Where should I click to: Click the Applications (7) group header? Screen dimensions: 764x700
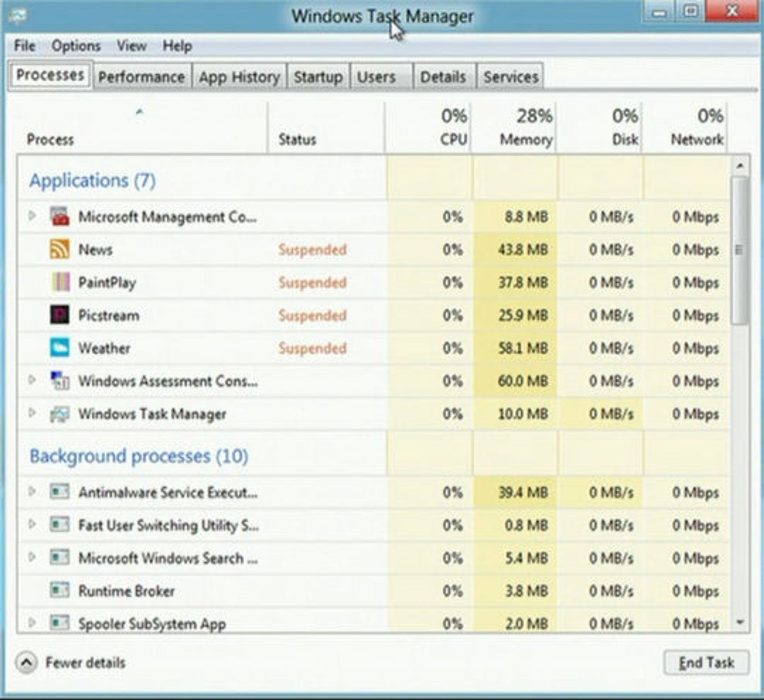coord(92,180)
